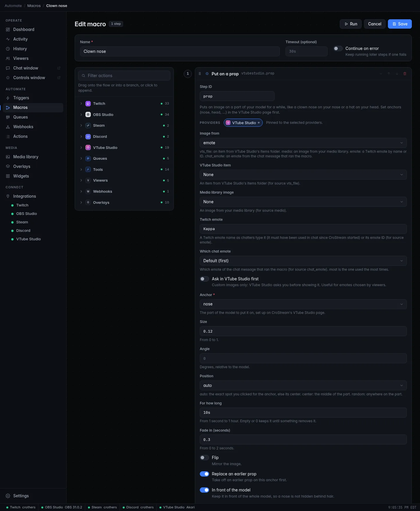Open the Position dropdown
The height and width of the screenshot is (511, 420).
[x=303, y=385]
